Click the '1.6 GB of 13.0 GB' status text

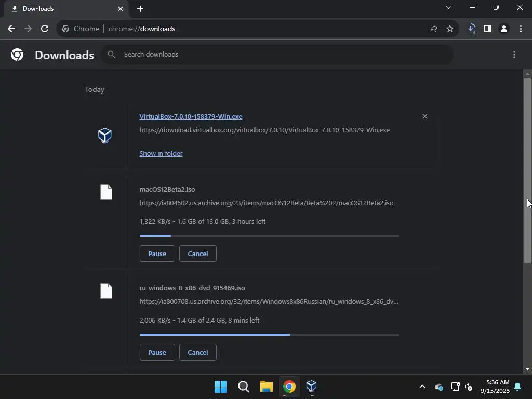pos(203,221)
